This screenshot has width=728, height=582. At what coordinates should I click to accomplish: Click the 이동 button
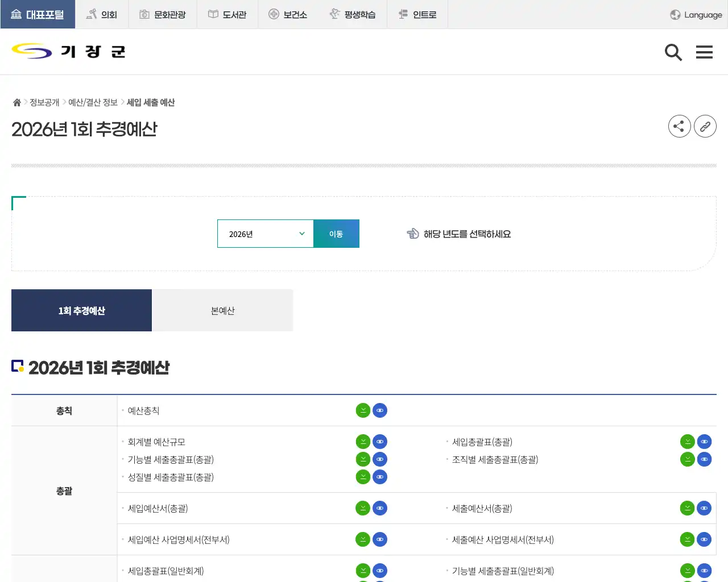336,234
